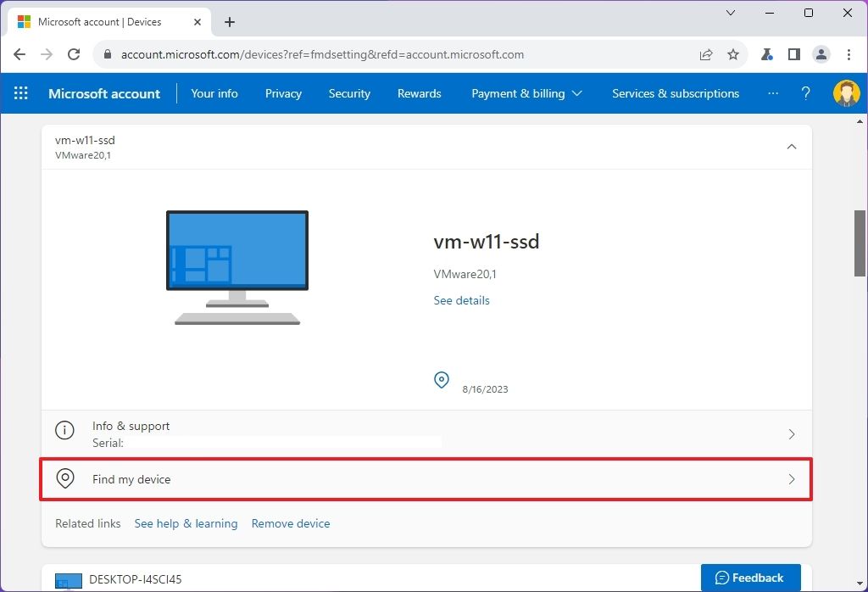Click the bookmark star icon

click(733, 53)
